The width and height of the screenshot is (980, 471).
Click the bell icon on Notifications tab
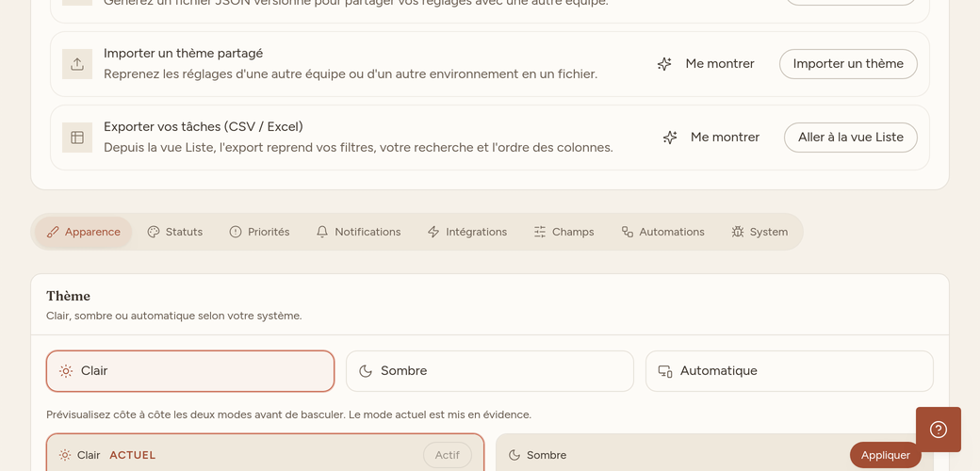[322, 232]
